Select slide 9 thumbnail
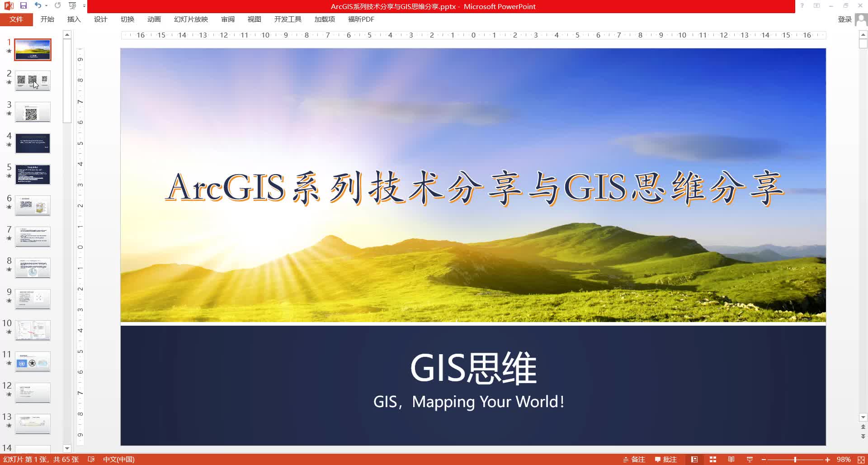Viewport: 868px width, 465px height. 33,299
